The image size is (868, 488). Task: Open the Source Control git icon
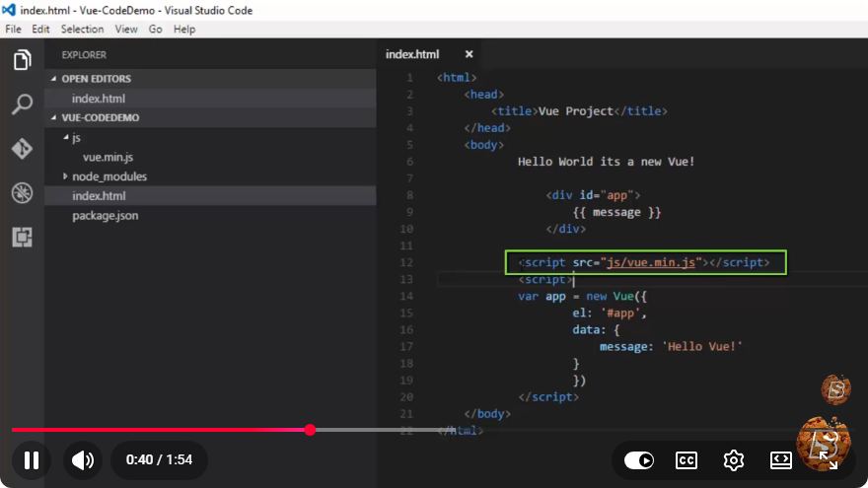pos(22,148)
